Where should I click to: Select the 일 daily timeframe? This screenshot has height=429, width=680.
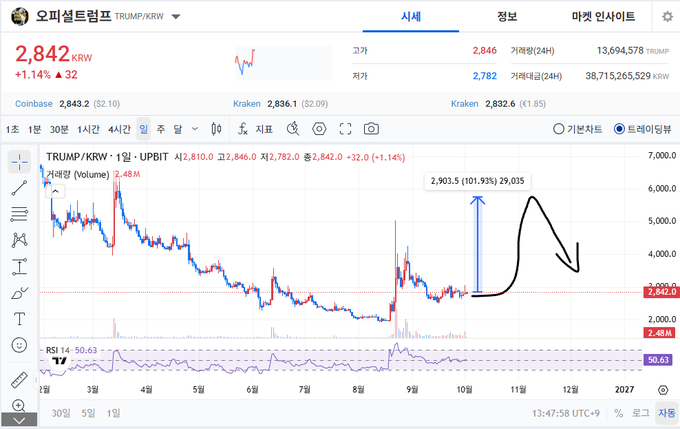click(144, 129)
